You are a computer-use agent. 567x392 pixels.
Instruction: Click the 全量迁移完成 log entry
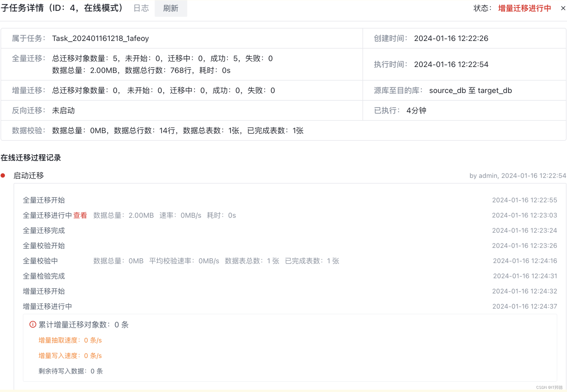[44, 231]
